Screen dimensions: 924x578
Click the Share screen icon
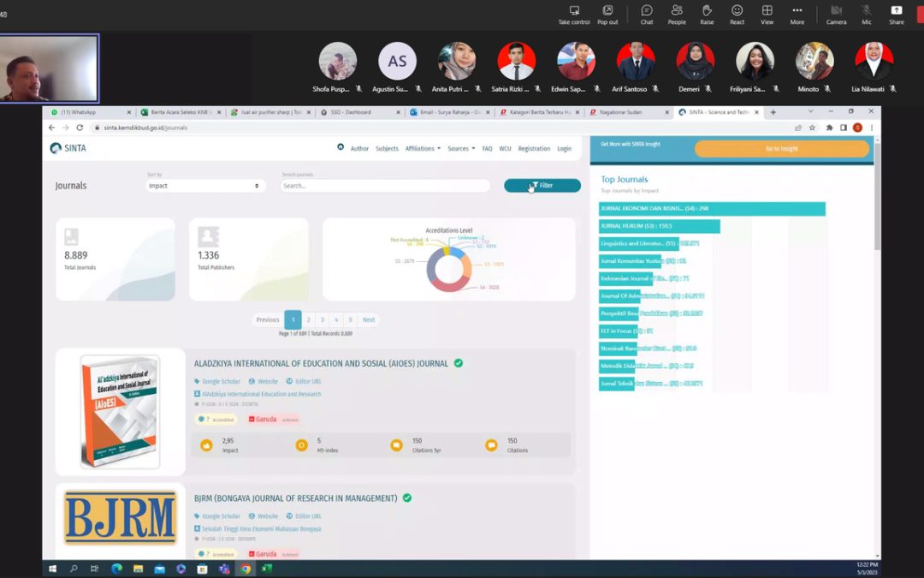(897, 15)
